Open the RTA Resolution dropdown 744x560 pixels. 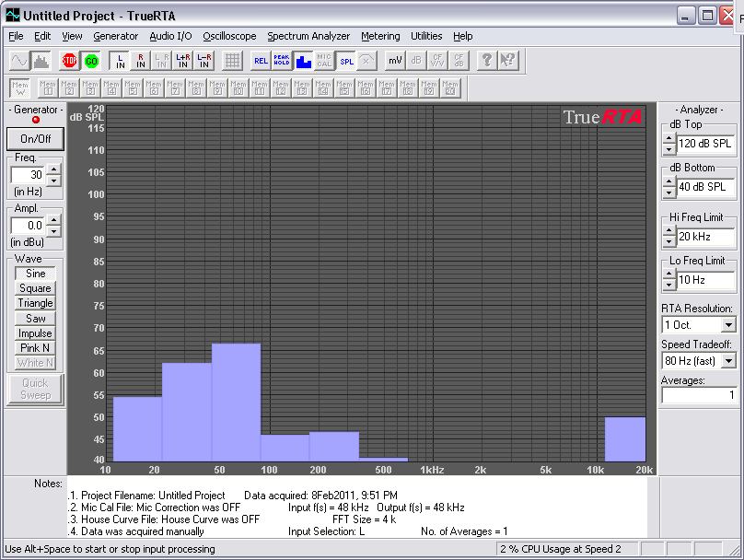(728, 325)
